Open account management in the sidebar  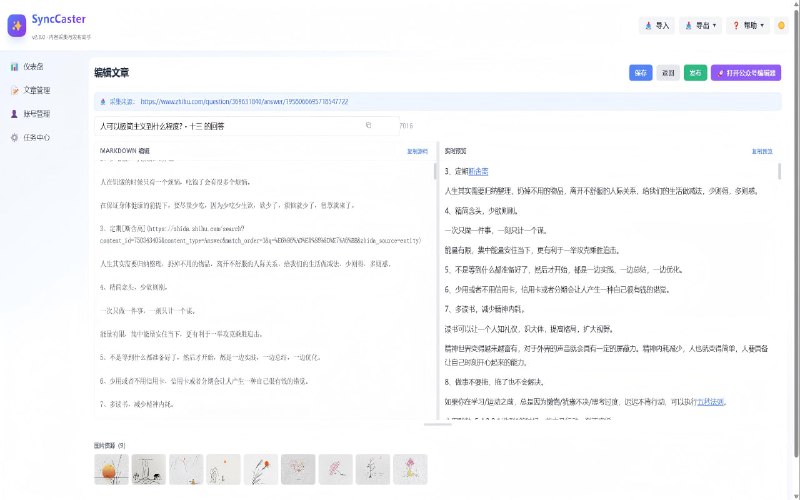[x=14, y=114]
